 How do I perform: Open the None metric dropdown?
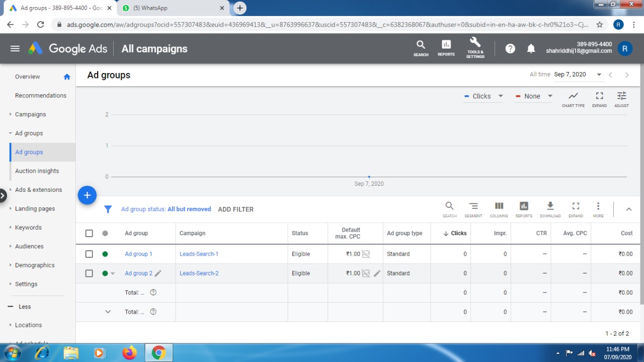(x=533, y=96)
